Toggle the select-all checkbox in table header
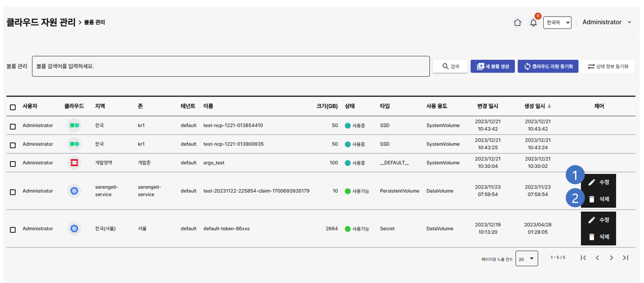This screenshot has width=644, height=283. point(13,107)
